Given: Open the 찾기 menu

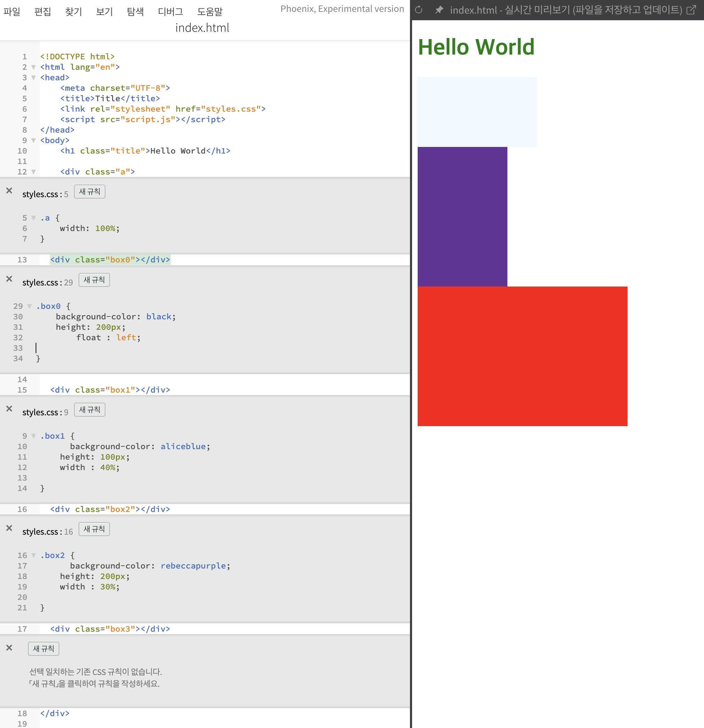Looking at the screenshot, I should 74,12.
